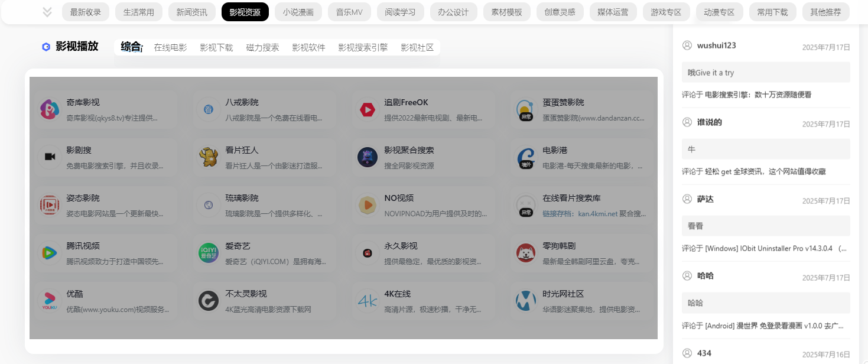Open the 其他推荐 category tab
The image size is (868, 364).
(826, 12)
